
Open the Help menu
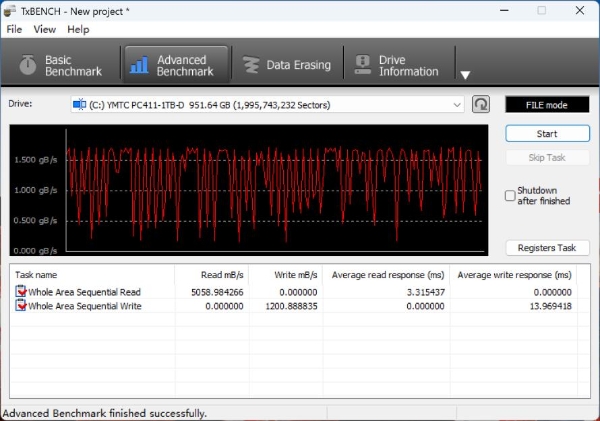pos(78,29)
